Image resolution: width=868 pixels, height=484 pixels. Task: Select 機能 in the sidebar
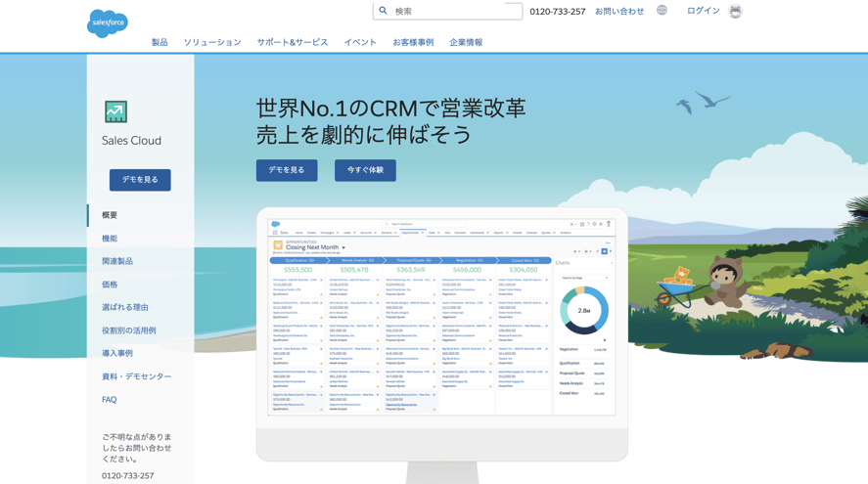(x=110, y=239)
